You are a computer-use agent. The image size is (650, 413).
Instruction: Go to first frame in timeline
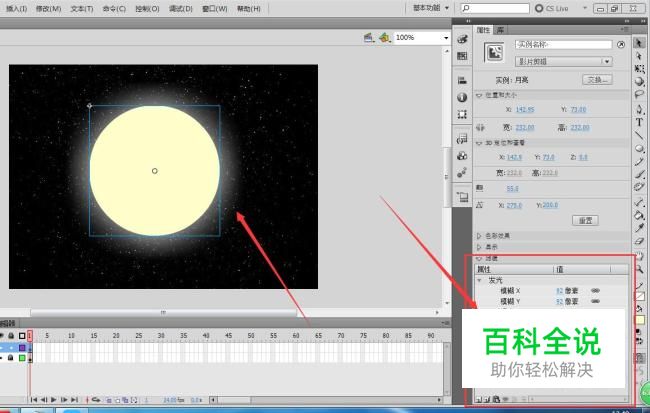(34, 400)
